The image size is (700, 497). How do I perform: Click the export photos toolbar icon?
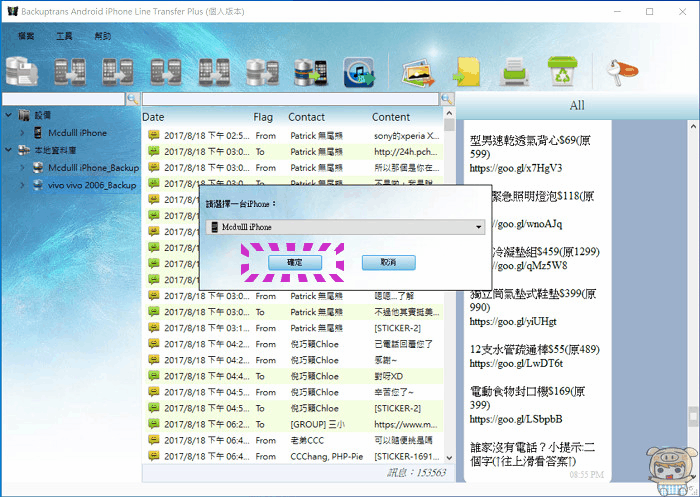coord(418,74)
